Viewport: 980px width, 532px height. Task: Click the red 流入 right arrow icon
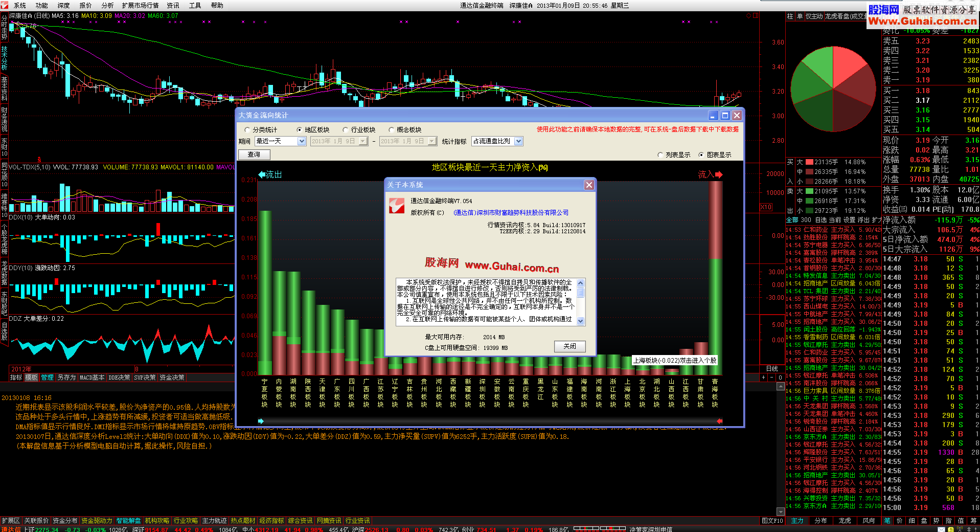(719, 174)
